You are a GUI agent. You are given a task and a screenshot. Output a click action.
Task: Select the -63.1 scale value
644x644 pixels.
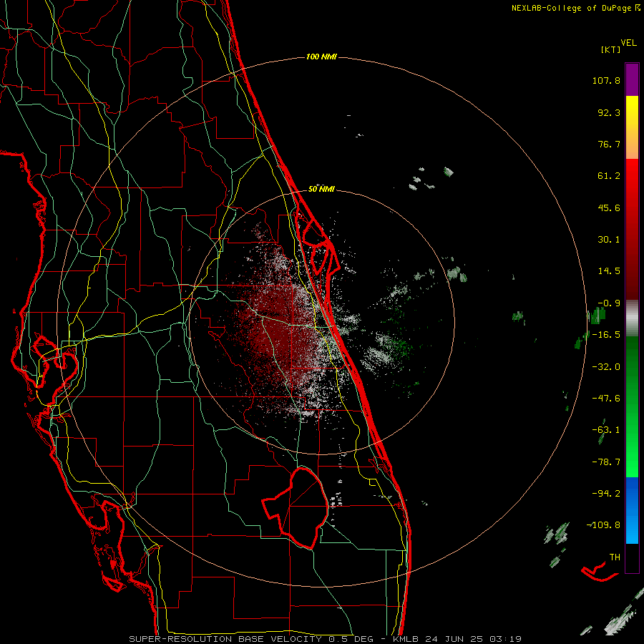[606, 430]
